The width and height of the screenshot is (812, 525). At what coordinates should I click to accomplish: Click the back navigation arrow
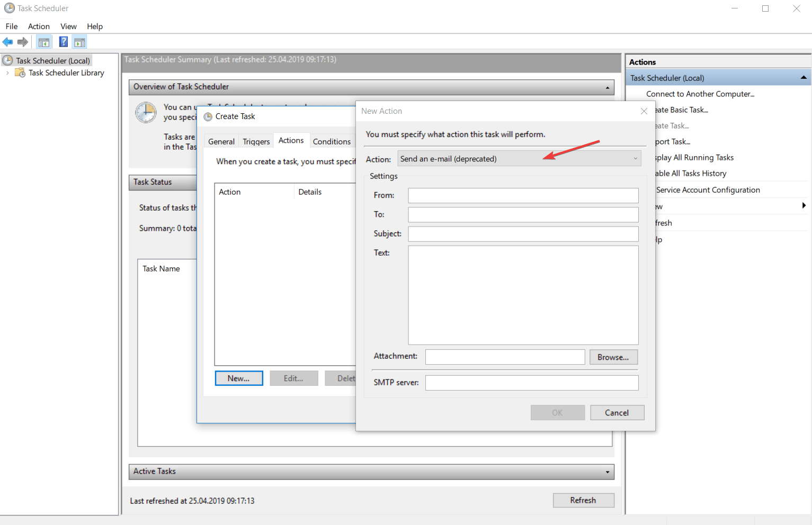(7, 42)
